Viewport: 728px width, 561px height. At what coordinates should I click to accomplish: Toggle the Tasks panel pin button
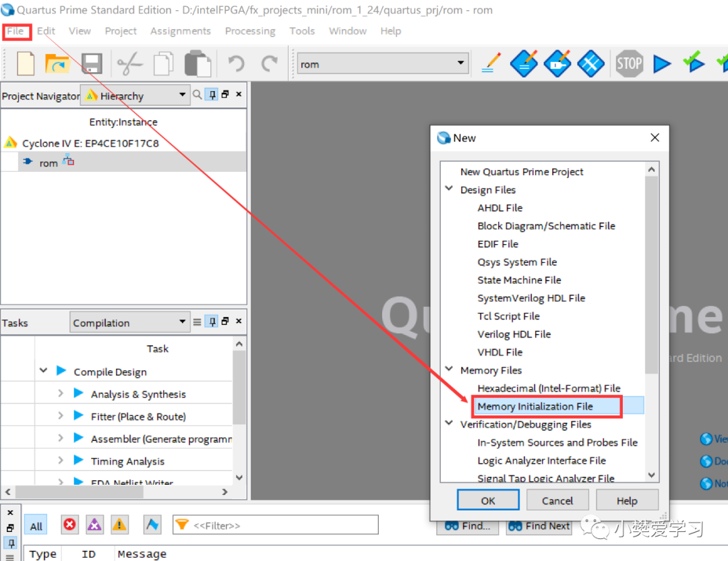point(212,322)
